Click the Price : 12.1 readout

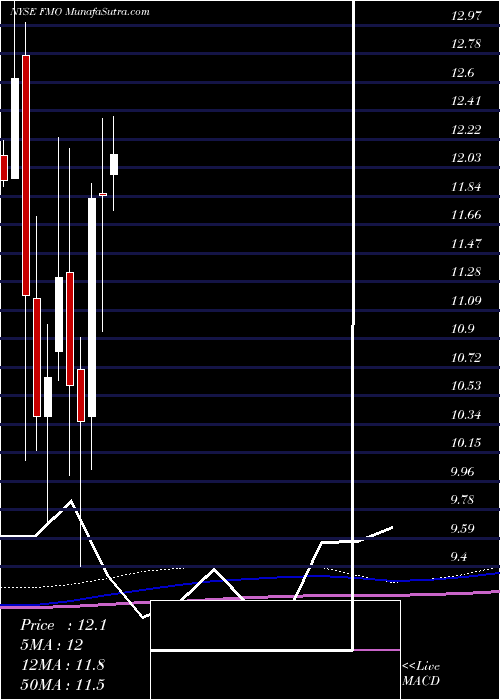63,625
